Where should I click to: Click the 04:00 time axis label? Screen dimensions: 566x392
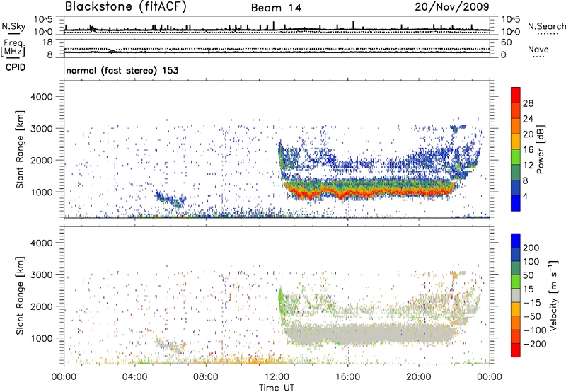pyautogui.click(x=135, y=377)
